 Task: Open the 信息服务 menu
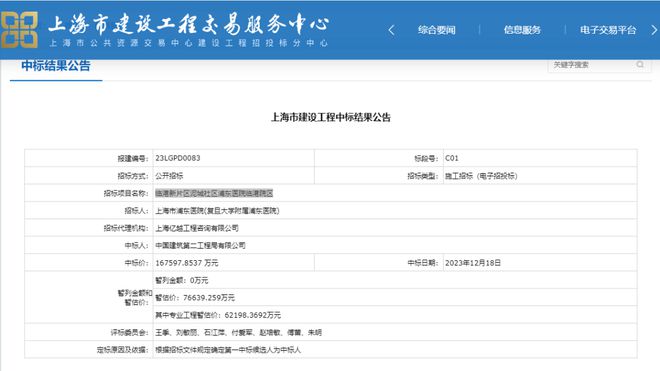[522, 30]
